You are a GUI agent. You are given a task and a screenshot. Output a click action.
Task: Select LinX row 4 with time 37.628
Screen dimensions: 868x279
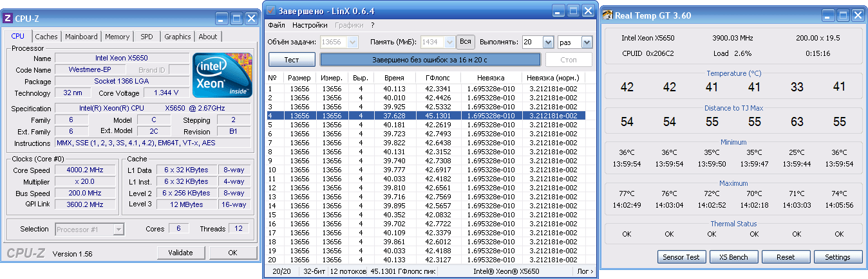tap(426, 116)
